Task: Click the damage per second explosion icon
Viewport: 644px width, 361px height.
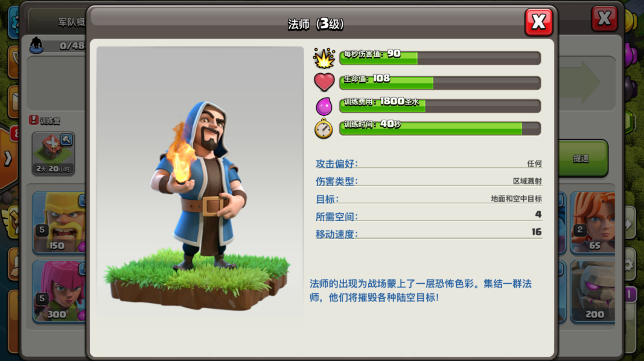Action: tap(324, 58)
